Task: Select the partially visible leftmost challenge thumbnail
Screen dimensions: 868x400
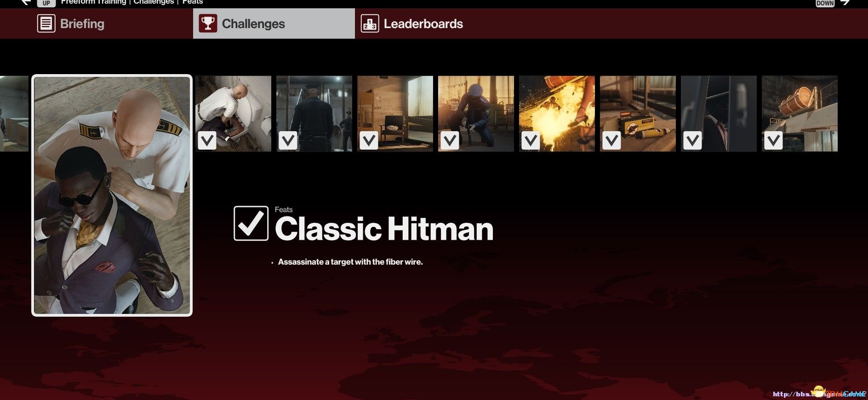Action: (x=14, y=114)
